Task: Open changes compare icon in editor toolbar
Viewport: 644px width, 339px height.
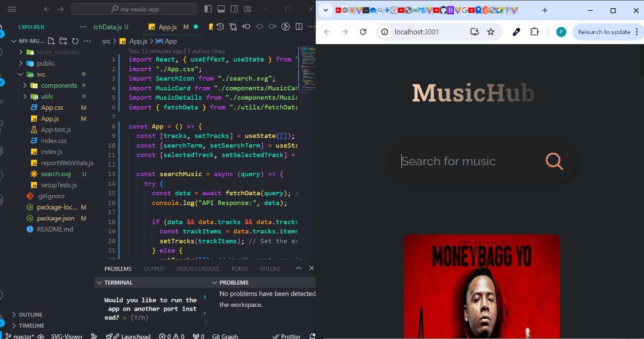Action: (233, 27)
